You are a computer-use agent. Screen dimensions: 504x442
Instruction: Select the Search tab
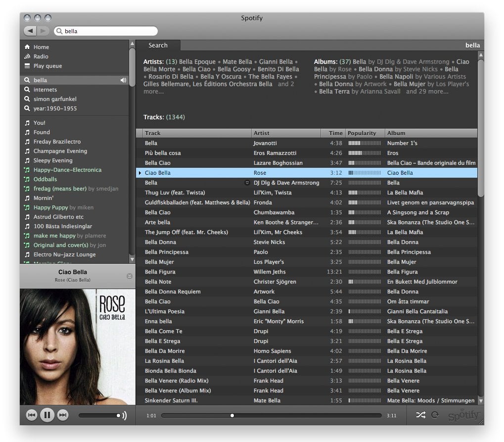[x=158, y=46]
